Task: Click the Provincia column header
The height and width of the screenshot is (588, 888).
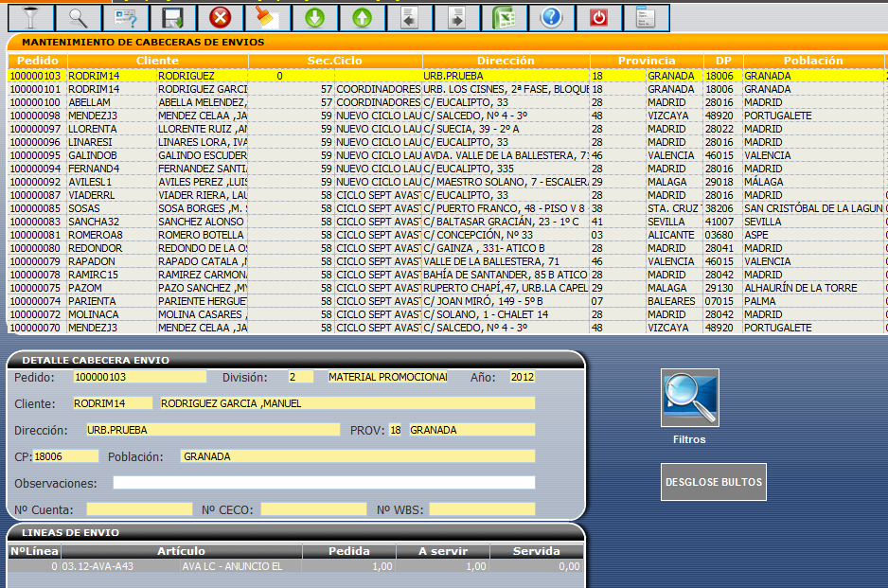Action: [647, 61]
